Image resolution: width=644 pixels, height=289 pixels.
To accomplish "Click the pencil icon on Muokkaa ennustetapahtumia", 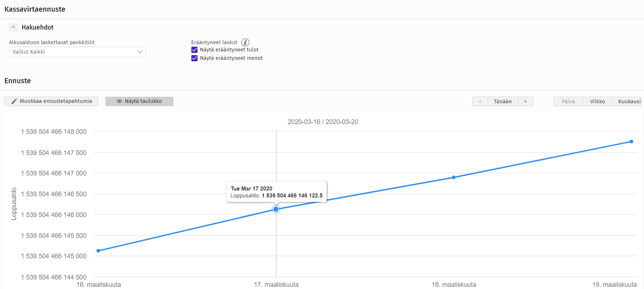I will [14, 101].
